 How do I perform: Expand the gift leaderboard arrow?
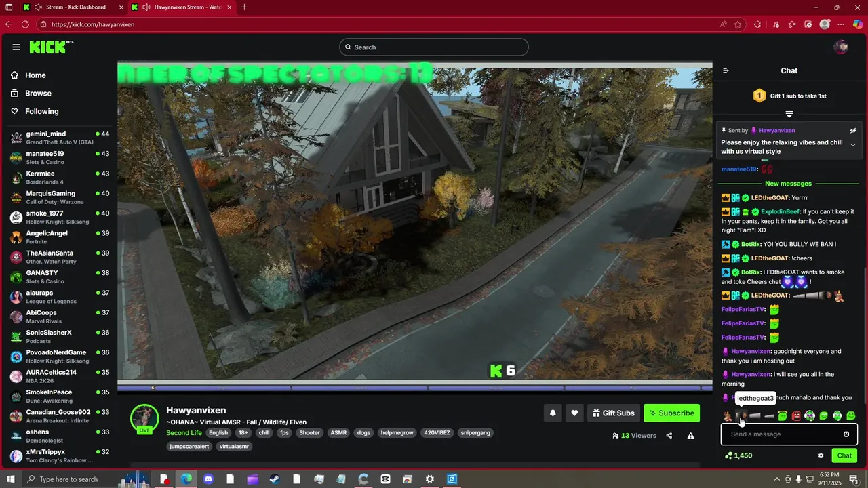click(789, 114)
